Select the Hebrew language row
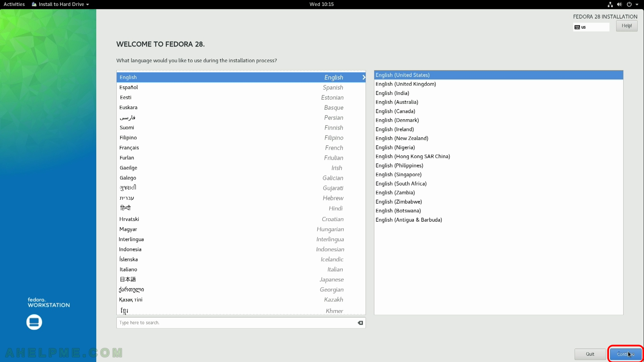644x362 pixels. coord(241,198)
